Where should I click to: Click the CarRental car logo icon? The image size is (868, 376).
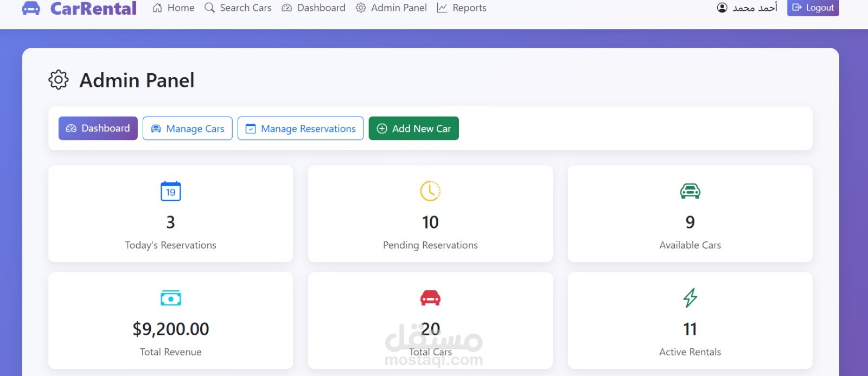click(31, 8)
